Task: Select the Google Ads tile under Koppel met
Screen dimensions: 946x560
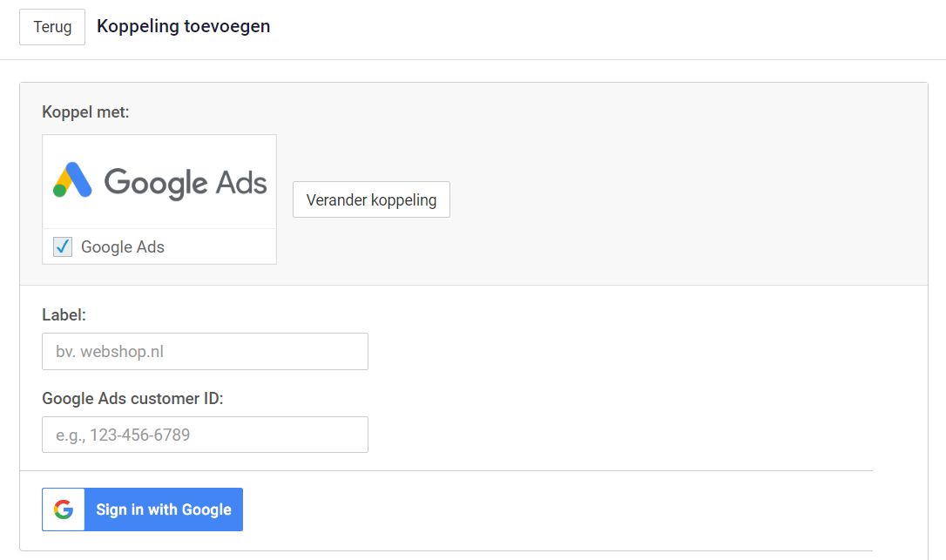Action: pos(159,199)
